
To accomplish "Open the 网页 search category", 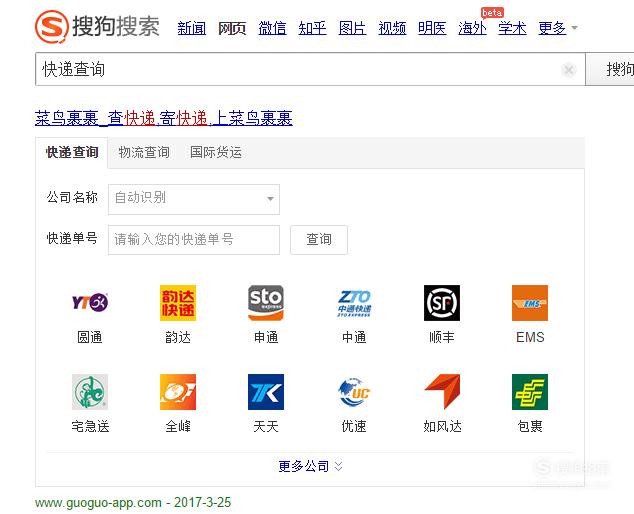I will pos(232,28).
